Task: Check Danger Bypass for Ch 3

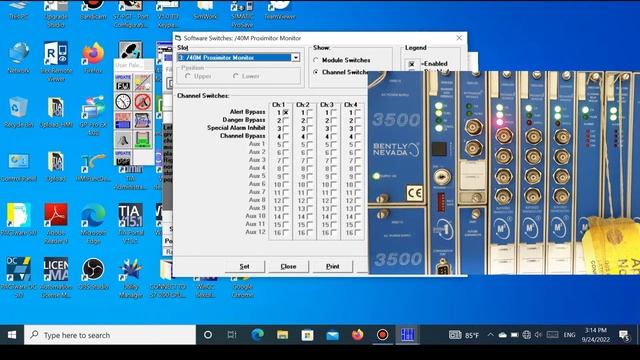Action: tap(333, 120)
